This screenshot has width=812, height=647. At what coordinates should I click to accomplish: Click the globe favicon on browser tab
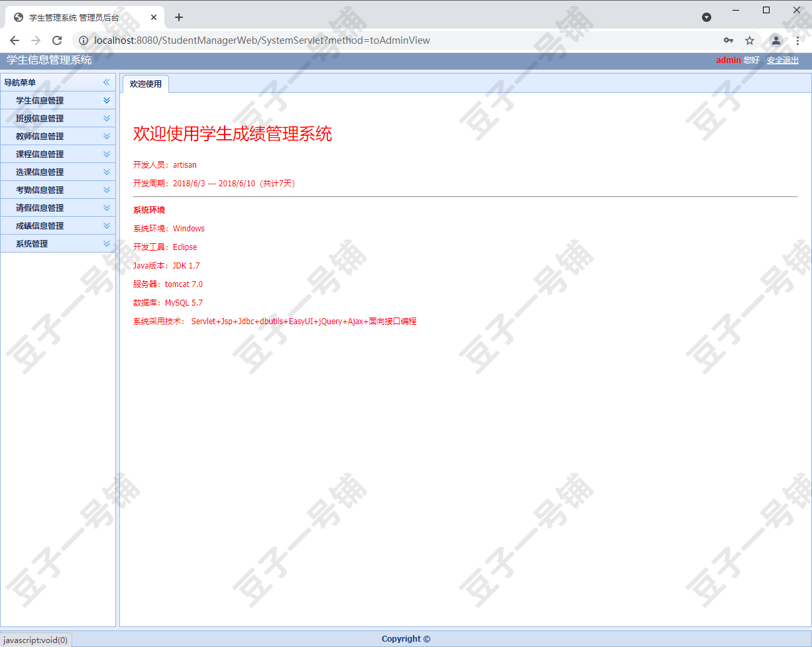tap(19, 17)
